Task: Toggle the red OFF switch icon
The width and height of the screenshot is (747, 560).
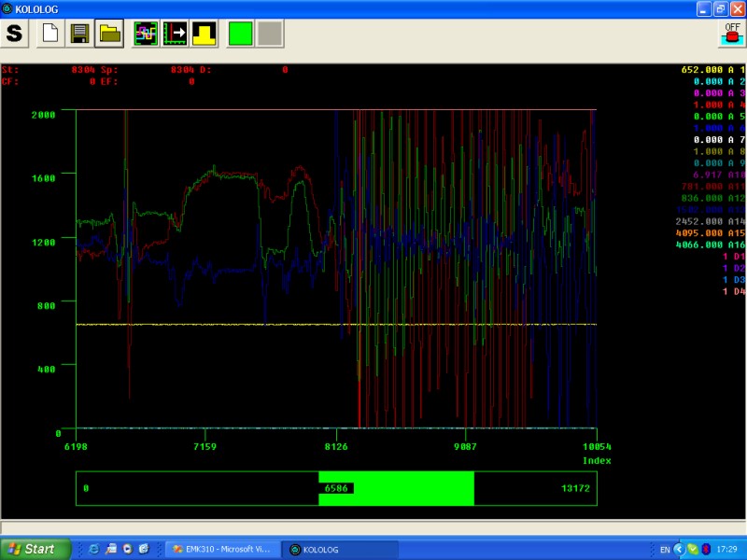Action: tap(732, 34)
